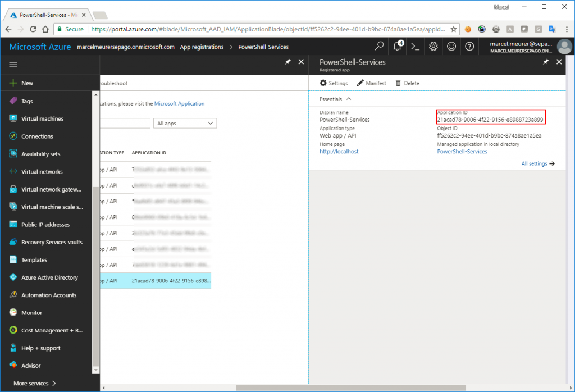Click the horizontal scrollbar thumb

(x=351, y=388)
